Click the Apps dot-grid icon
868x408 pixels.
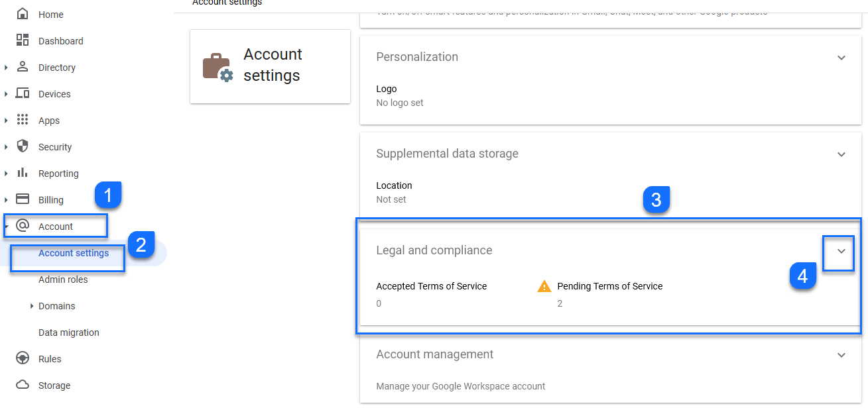[23, 120]
